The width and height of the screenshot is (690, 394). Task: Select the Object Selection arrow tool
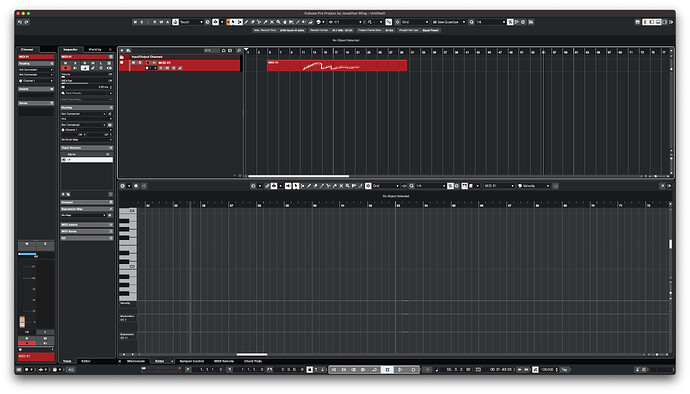click(x=233, y=22)
